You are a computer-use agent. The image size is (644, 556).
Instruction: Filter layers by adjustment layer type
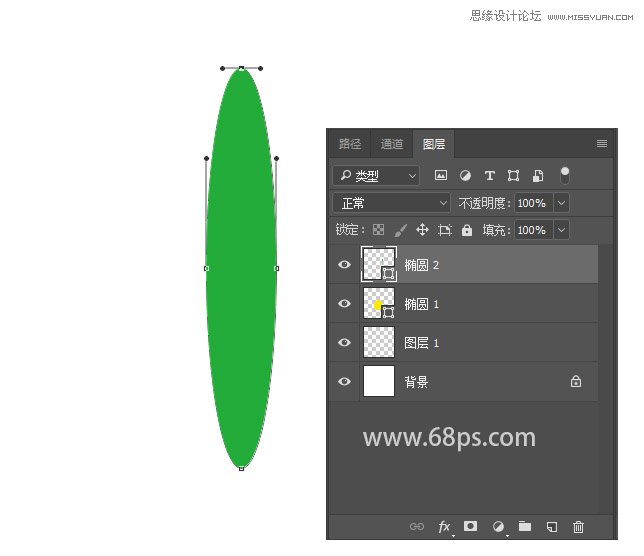pyautogui.click(x=465, y=176)
